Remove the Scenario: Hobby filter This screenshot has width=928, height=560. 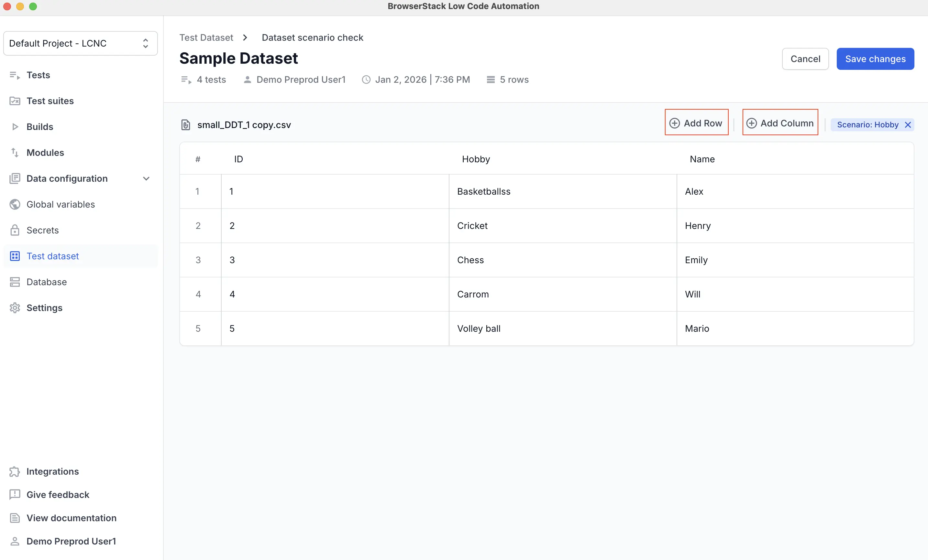pos(908,124)
